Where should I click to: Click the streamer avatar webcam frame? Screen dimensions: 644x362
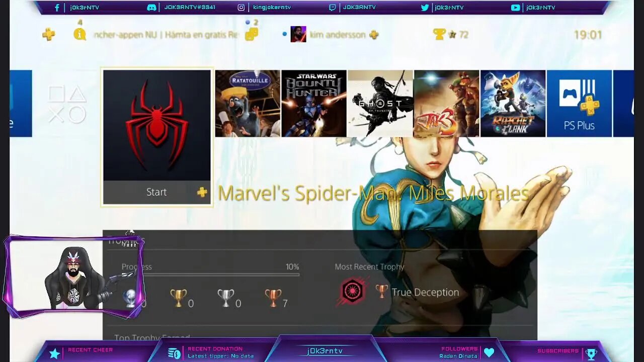74,277
